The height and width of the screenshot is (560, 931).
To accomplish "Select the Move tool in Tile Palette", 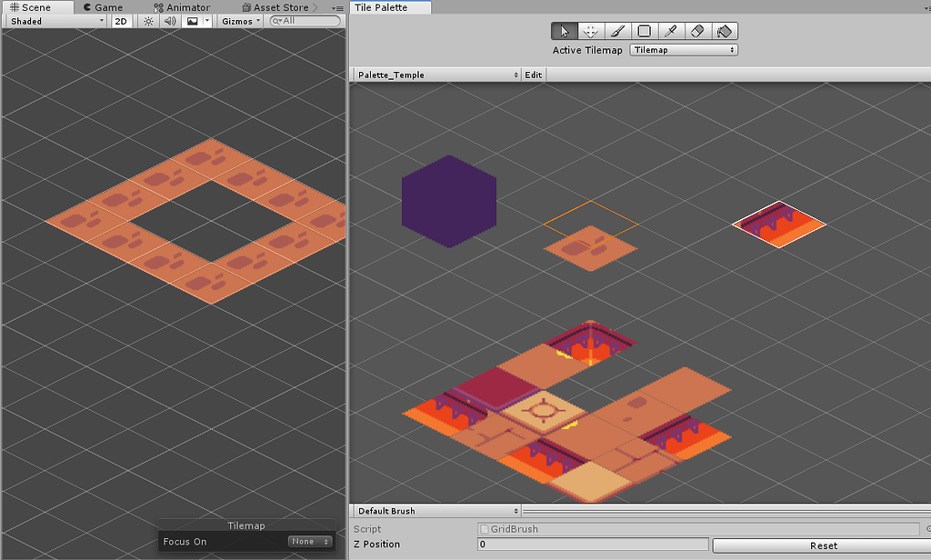I will [x=590, y=30].
